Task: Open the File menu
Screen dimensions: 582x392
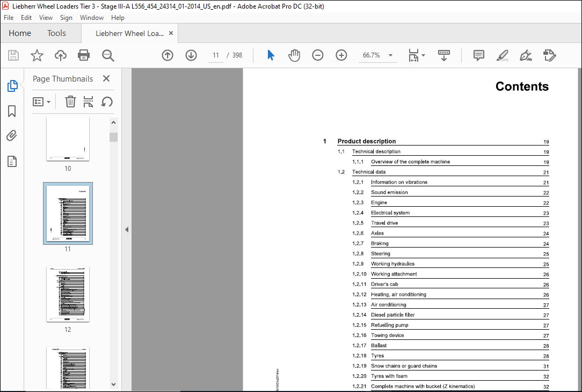Action: (9, 17)
